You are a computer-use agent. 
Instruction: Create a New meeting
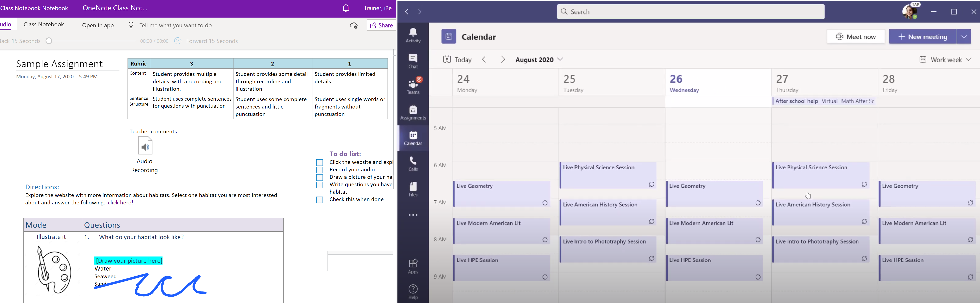(x=923, y=36)
